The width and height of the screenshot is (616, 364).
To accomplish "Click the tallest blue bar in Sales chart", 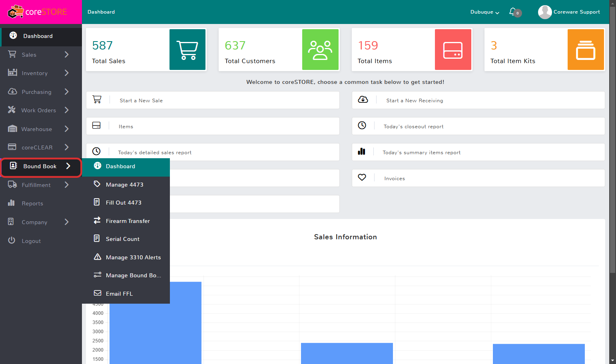I will pyautogui.click(x=155, y=323).
